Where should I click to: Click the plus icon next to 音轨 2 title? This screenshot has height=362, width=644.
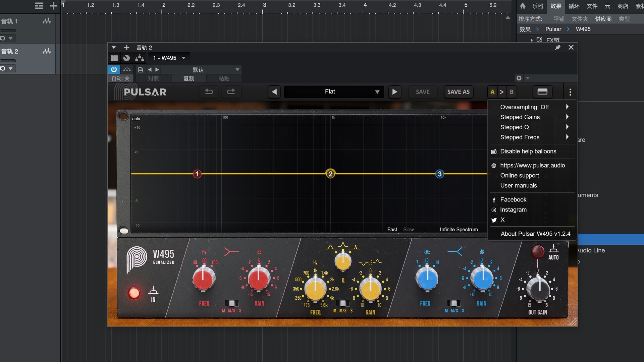(127, 47)
